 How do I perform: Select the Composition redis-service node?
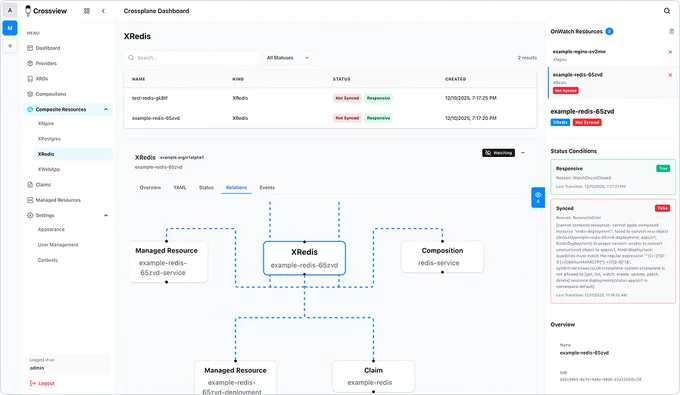[x=442, y=257]
